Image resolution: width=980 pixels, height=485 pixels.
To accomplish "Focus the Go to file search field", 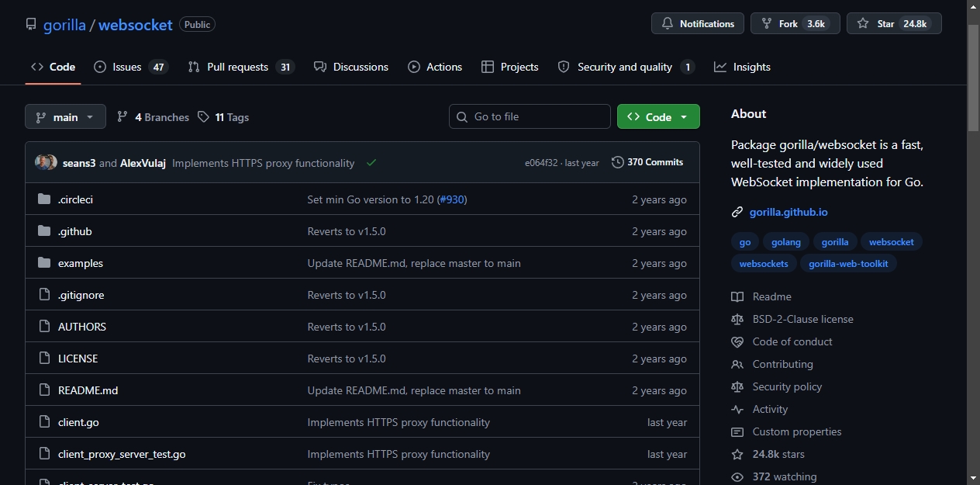I will coord(530,116).
